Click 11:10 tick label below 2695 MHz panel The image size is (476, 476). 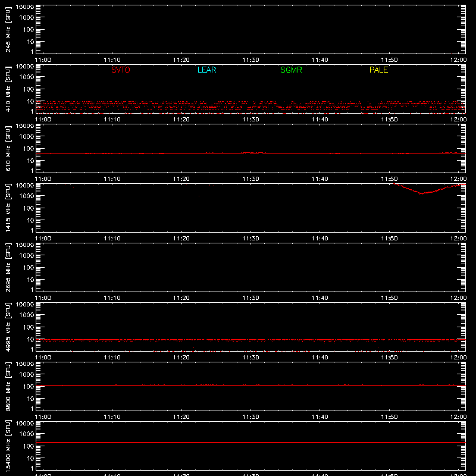[112, 298]
